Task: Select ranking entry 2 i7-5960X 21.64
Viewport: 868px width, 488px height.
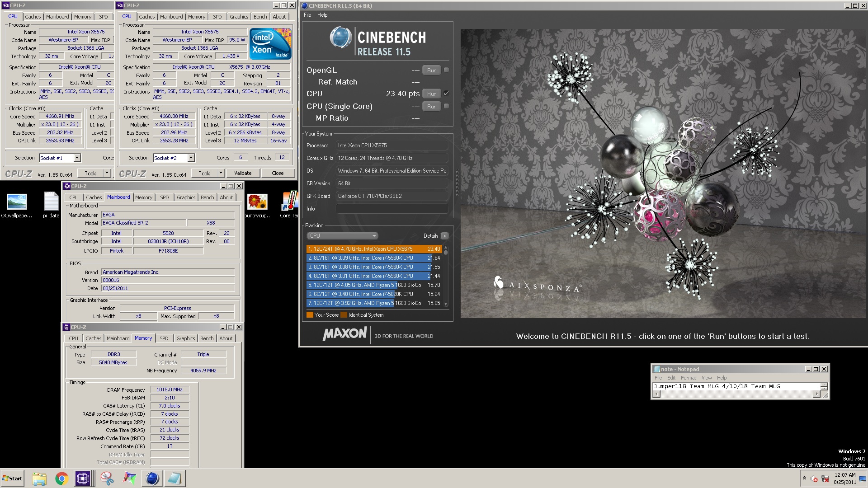Action: pos(374,258)
